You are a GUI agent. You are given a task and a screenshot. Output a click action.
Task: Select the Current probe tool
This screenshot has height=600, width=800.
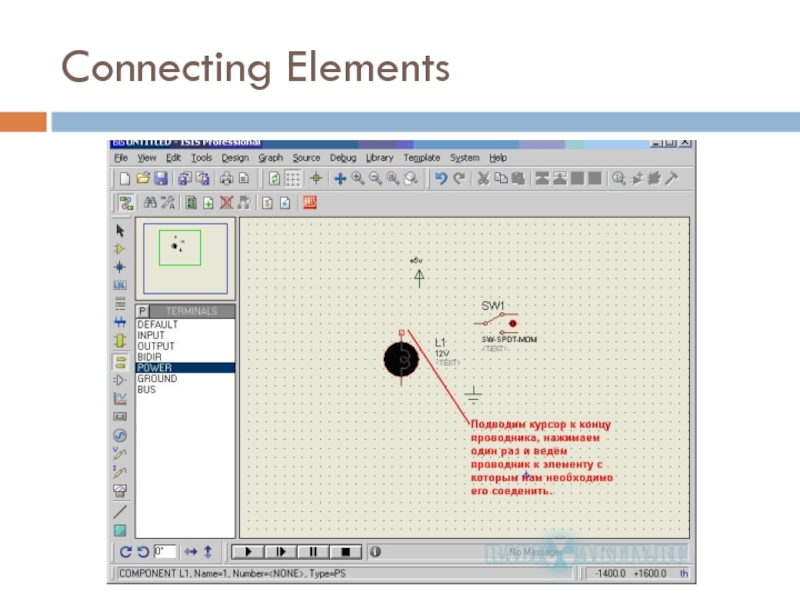click(120, 471)
